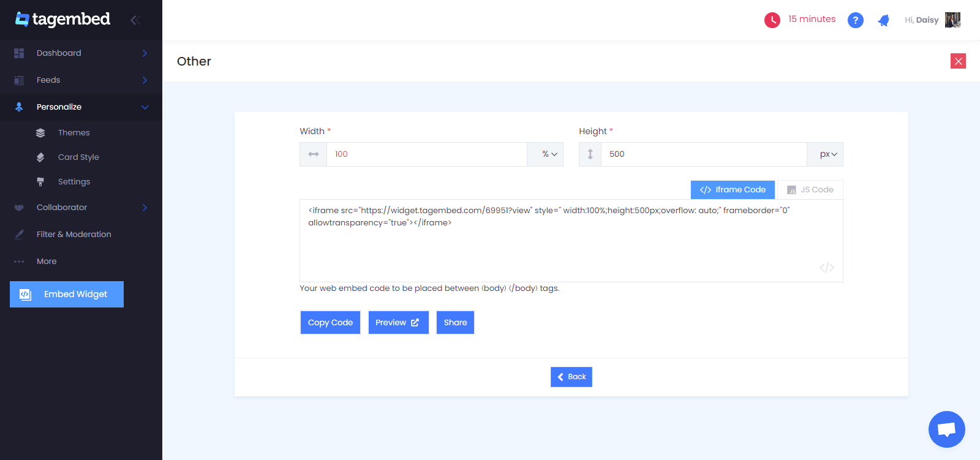Click the Settings paint-roller icon
Viewport: 980px width, 460px height.
point(40,182)
